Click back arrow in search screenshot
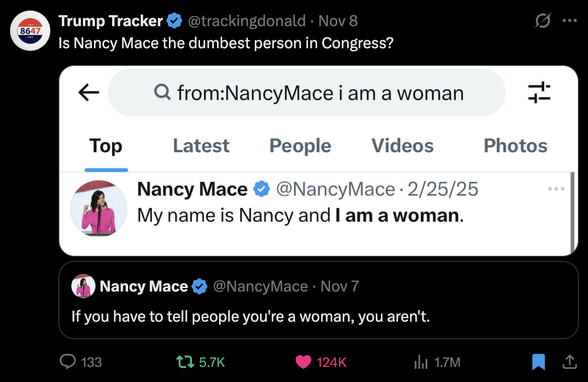Screen dimensions: 588x382 pyautogui.click(x=88, y=92)
